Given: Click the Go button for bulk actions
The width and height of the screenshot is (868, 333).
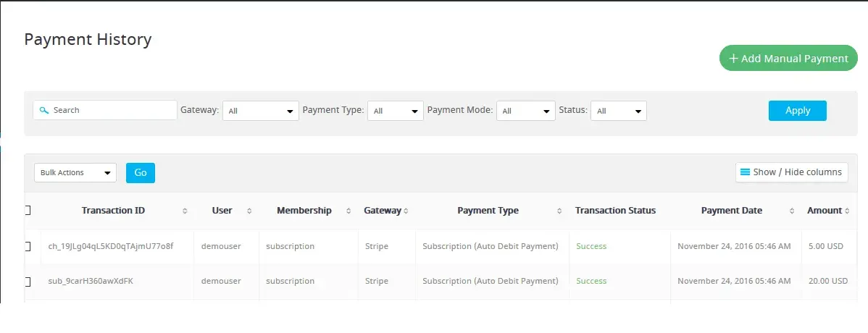Looking at the screenshot, I should 140,173.
